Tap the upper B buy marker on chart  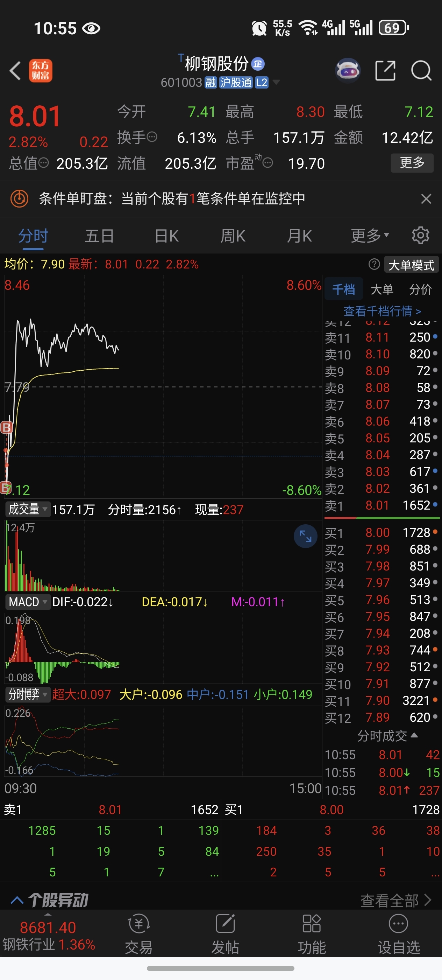tap(6, 427)
